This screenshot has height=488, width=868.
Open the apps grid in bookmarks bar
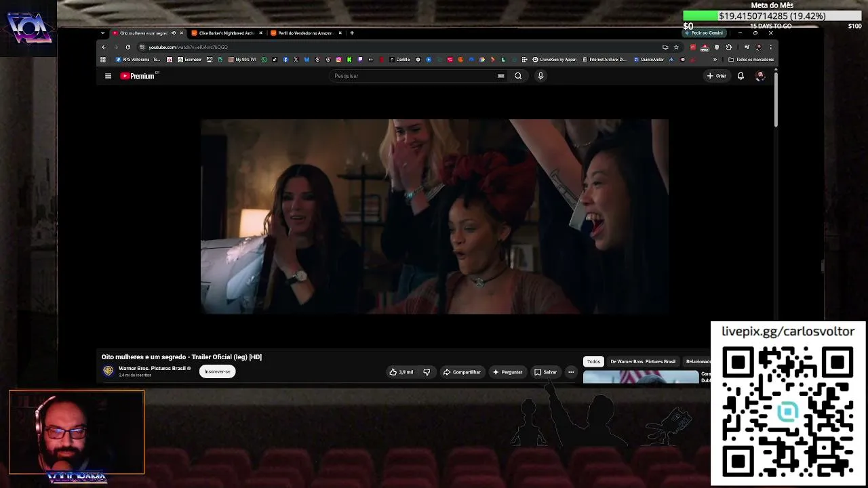click(x=103, y=60)
